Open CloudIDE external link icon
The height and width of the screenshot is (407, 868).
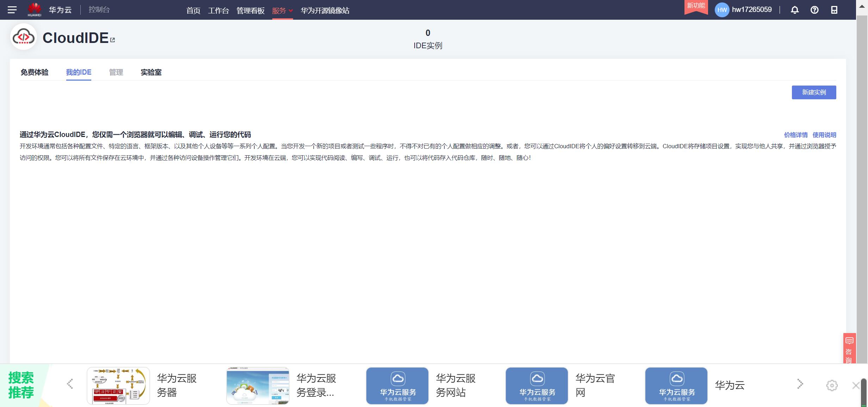tap(113, 40)
